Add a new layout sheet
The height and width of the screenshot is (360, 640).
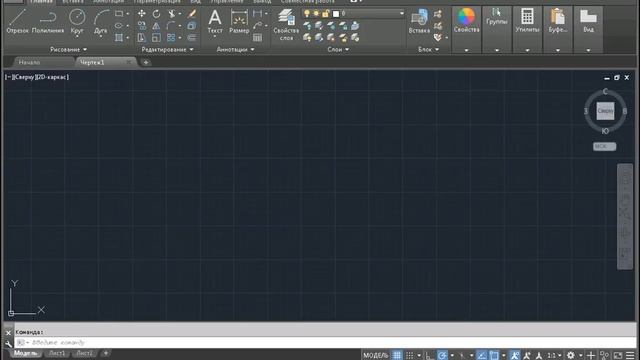[x=106, y=353]
